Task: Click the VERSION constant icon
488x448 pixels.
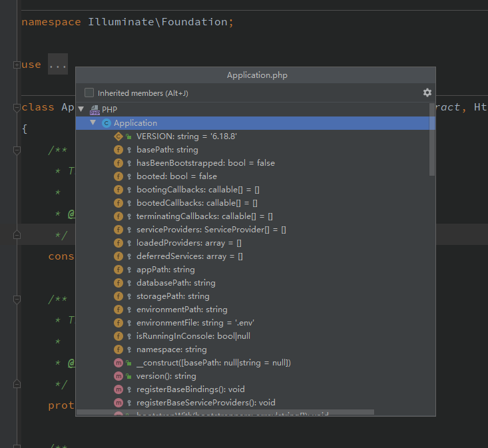Action: (x=119, y=136)
